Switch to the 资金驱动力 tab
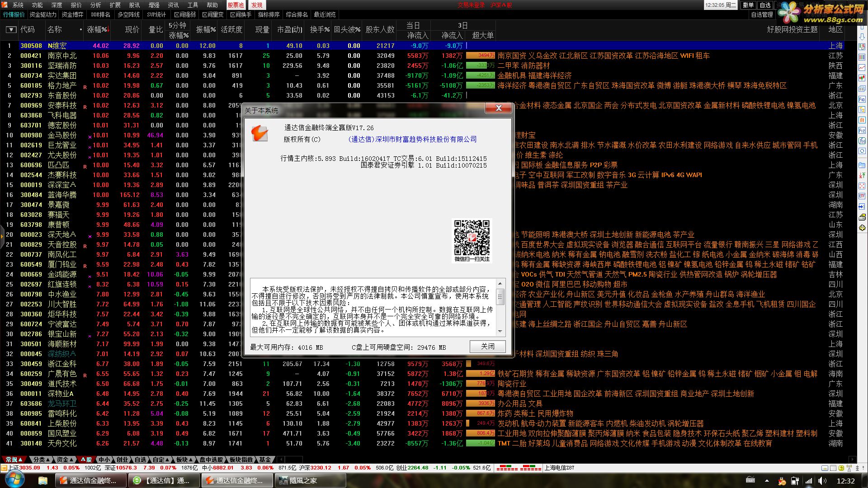The image size is (868, 488). [x=43, y=14]
